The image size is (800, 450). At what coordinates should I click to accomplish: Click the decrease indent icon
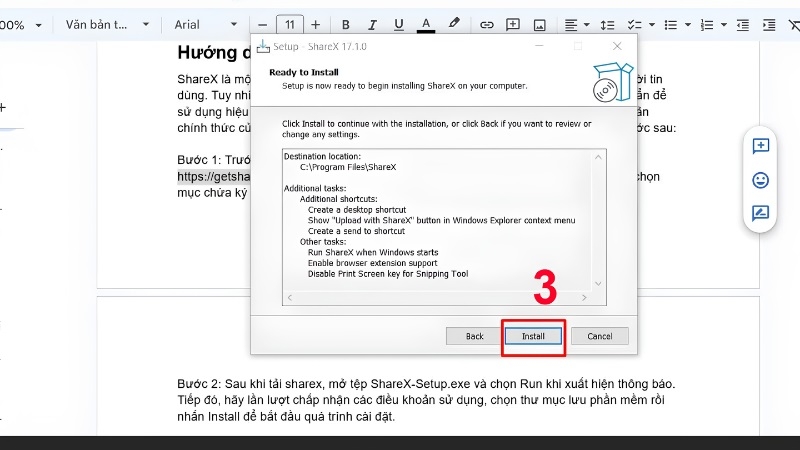743,24
